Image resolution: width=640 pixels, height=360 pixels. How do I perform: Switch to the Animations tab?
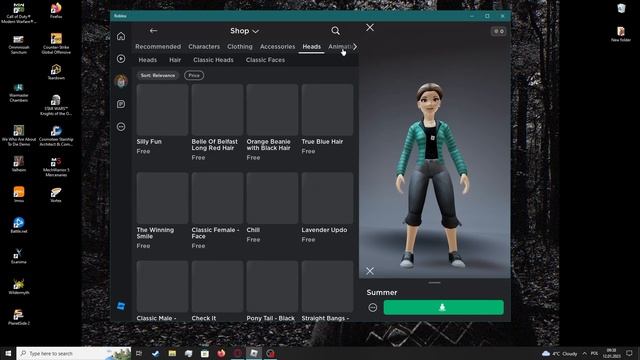[340, 47]
